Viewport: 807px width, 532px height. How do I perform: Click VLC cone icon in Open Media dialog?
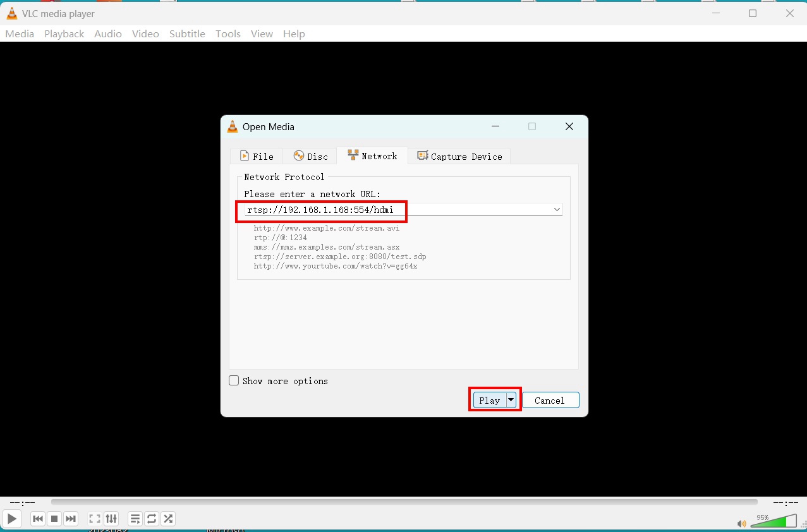click(232, 126)
